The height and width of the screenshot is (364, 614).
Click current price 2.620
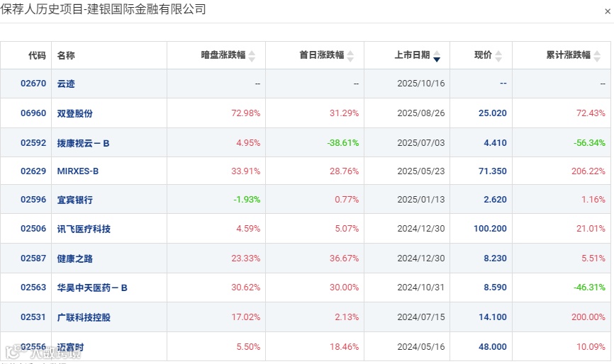(495, 200)
